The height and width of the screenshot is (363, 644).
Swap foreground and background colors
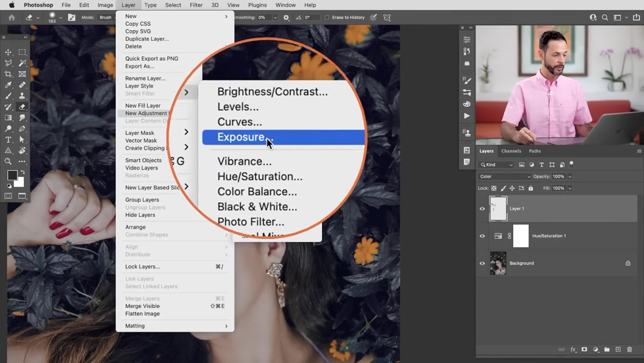pos(23,172)
